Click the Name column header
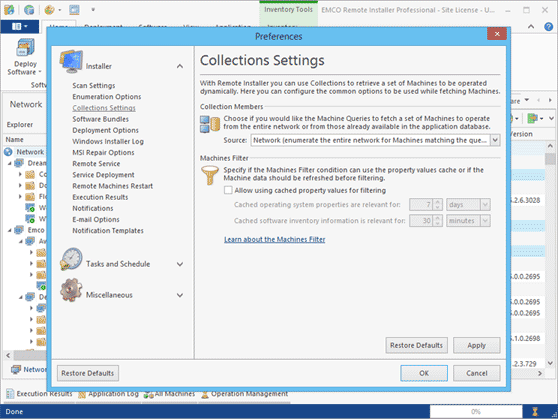The height and width of the screenshot is (419, 558). click(x=15, y=140)
